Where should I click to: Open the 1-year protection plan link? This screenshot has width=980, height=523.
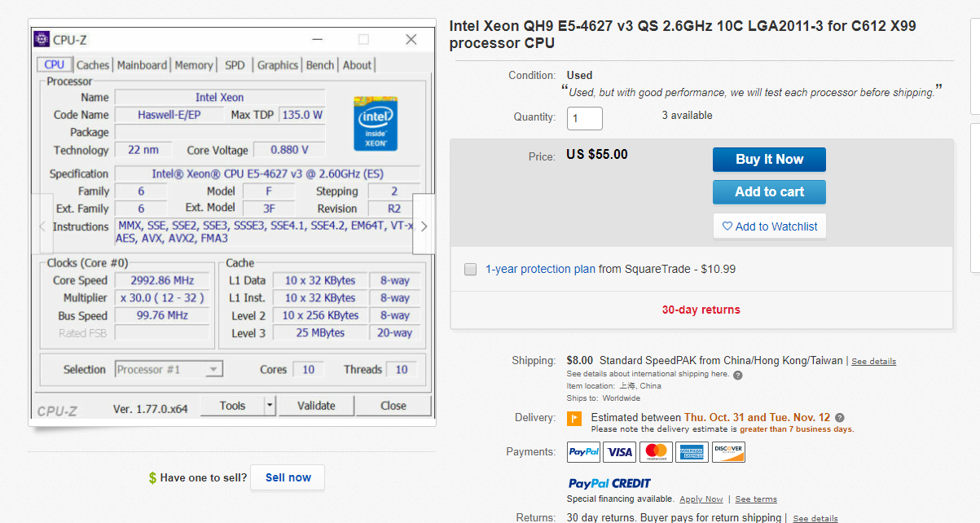(540, 269)
